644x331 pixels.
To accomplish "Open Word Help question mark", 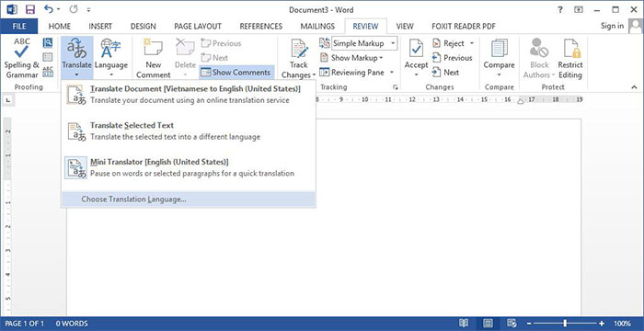I will (x=560, y=9).
